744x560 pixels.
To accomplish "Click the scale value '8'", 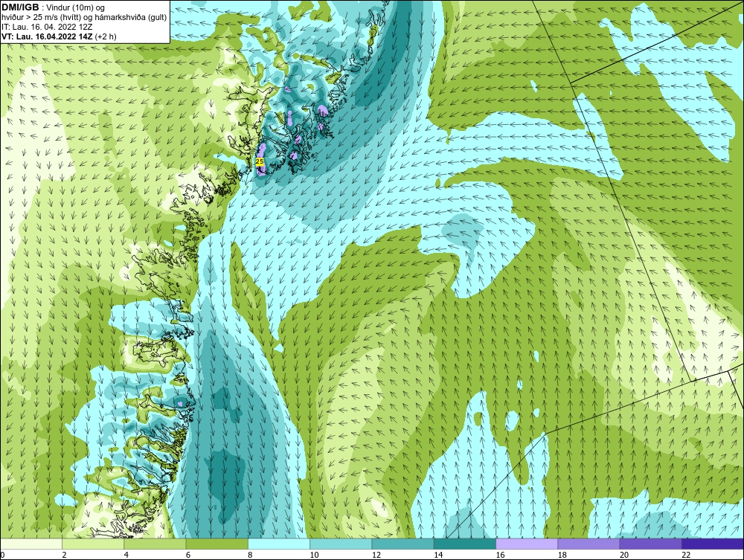I will coord(250,556).
